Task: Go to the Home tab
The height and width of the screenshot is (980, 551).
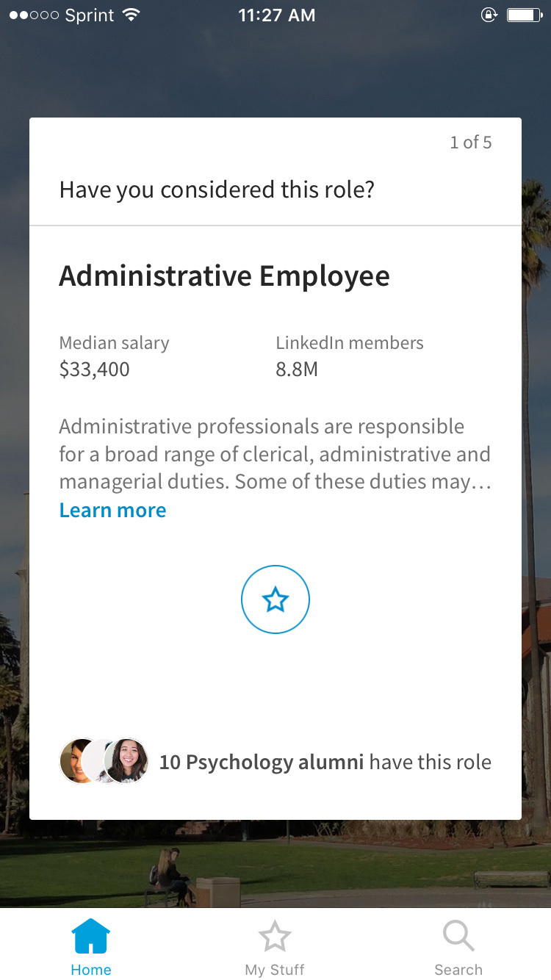Action: [91, 948]
